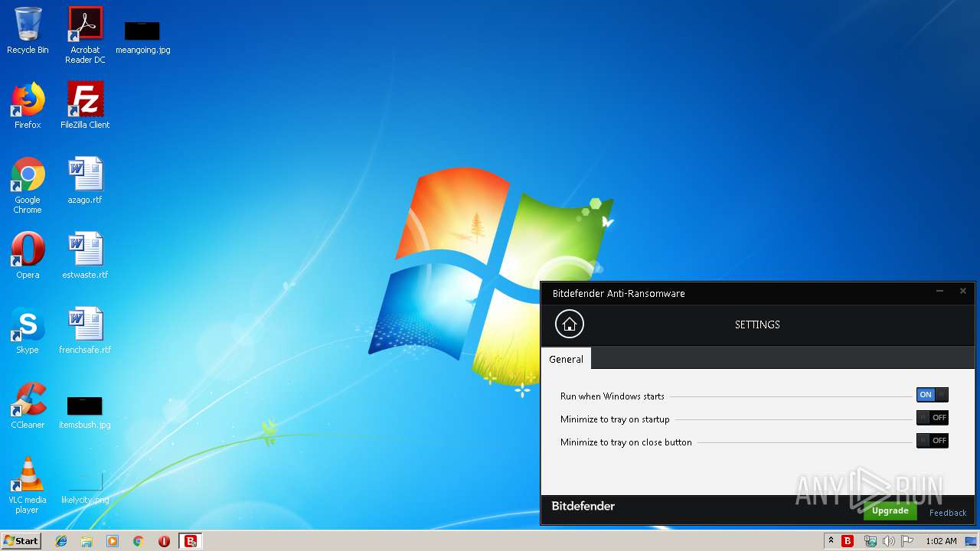The width and height of the screenshot is (980, 551).
Task: Turn off Run when Windows starts
Action: (x=932, y=395)
